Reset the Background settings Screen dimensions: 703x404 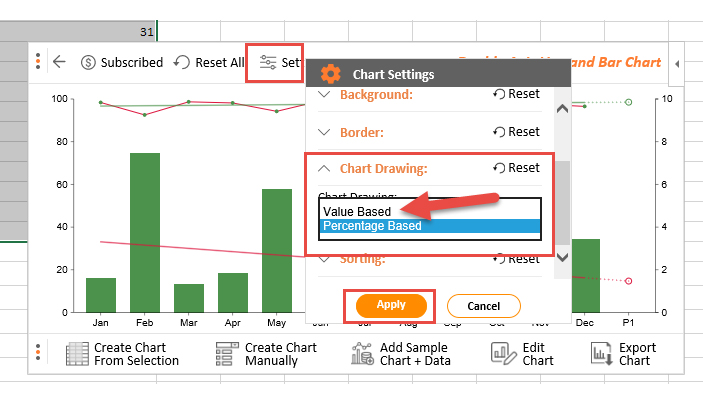tap(516, 94)
